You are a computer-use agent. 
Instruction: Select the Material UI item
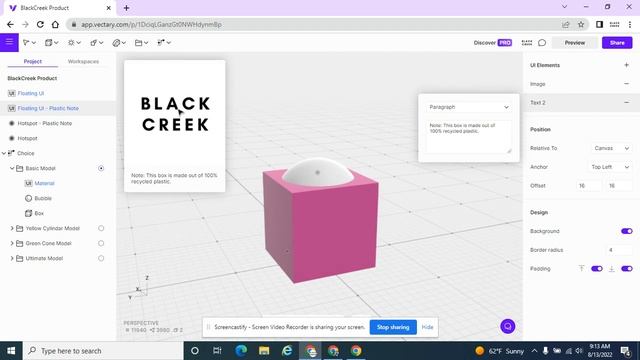[x=44, y=183]
